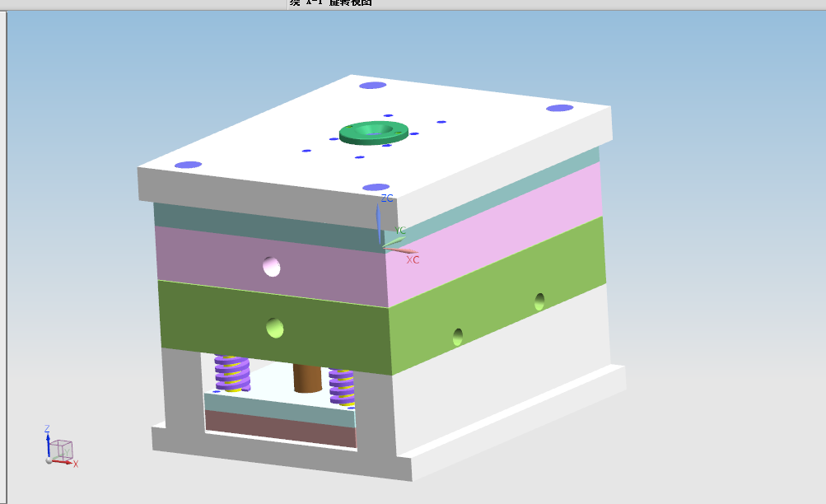The image size is (826, 504).
Task: Pick the blue screw hole at left corner of top plate
Action: tap(188, 165)
